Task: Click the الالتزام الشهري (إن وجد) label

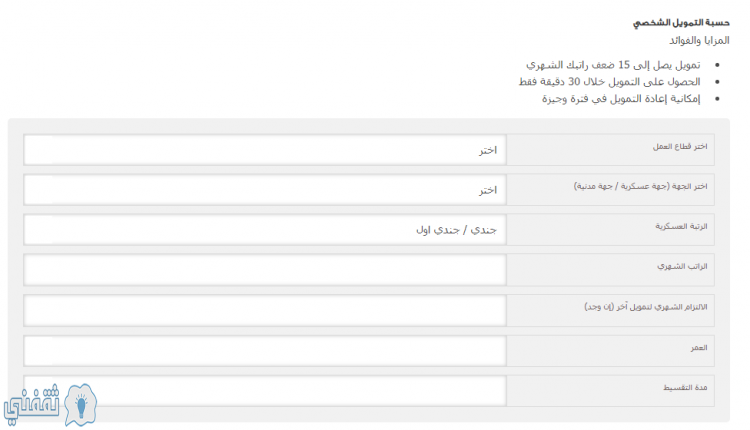Action: click(x=645, y=307)
